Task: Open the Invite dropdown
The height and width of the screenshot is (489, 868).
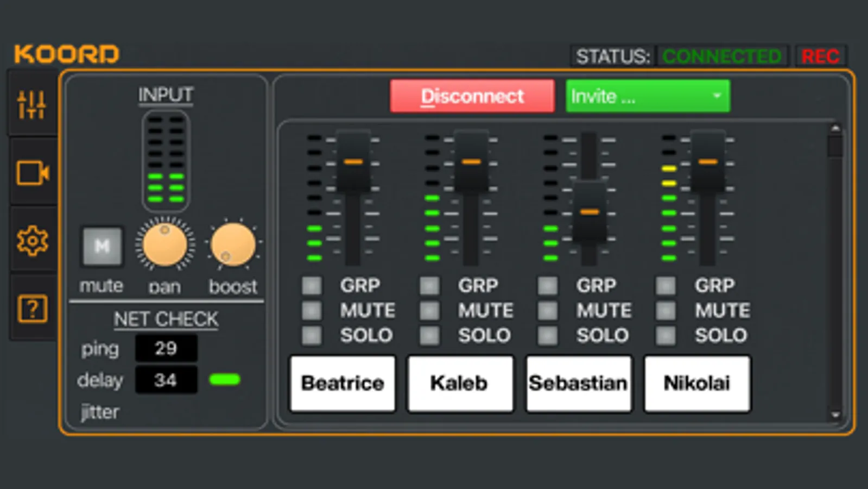Action: [648, 96]
